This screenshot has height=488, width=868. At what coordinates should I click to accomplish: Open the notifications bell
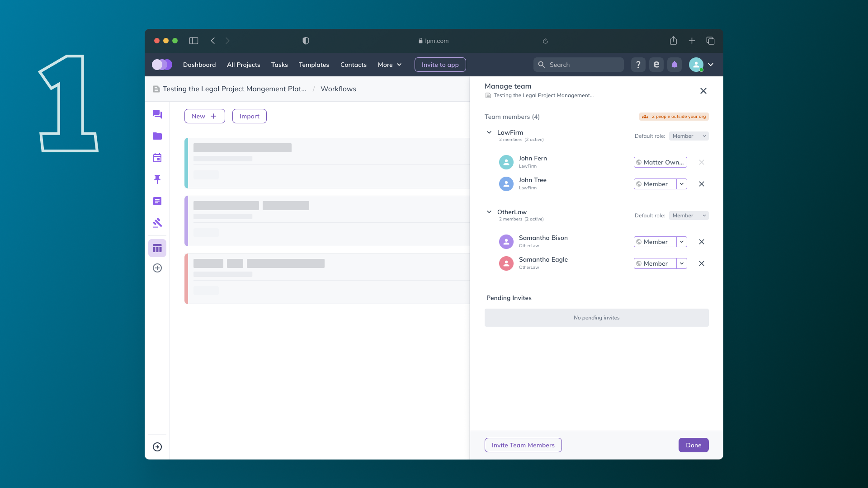675,65
